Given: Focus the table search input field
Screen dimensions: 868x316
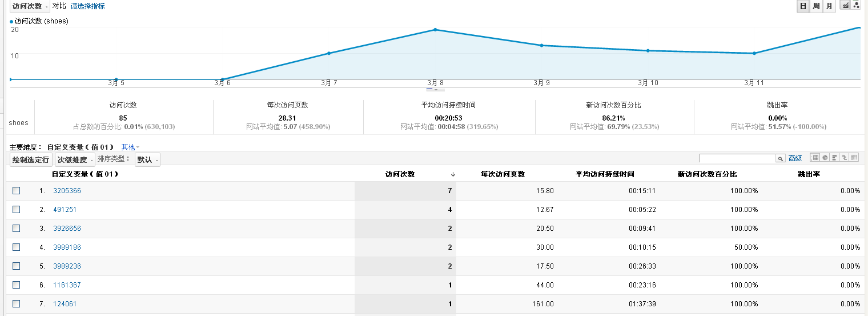Looking at the screenshot, I should point(737,158).
